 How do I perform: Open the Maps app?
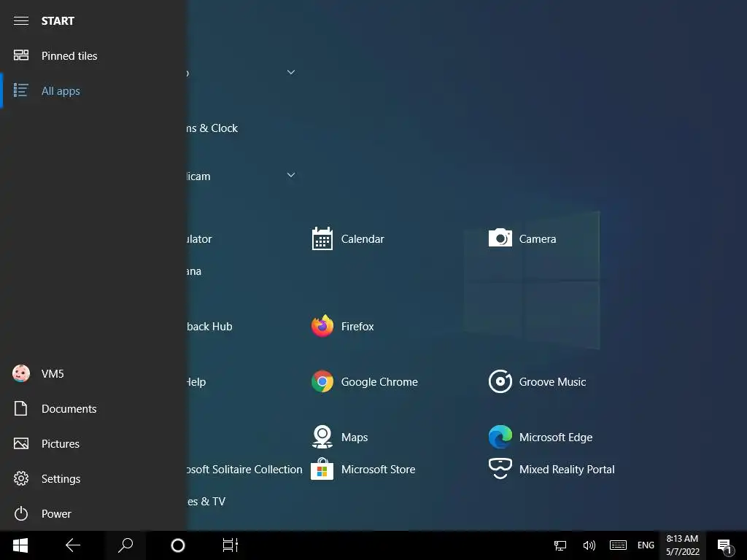(339, 437)
